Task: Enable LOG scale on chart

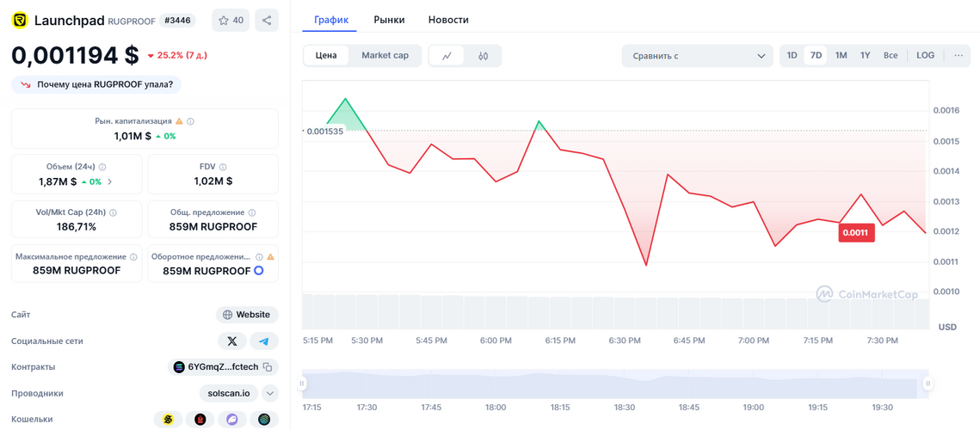Action: tap(925, 55)
